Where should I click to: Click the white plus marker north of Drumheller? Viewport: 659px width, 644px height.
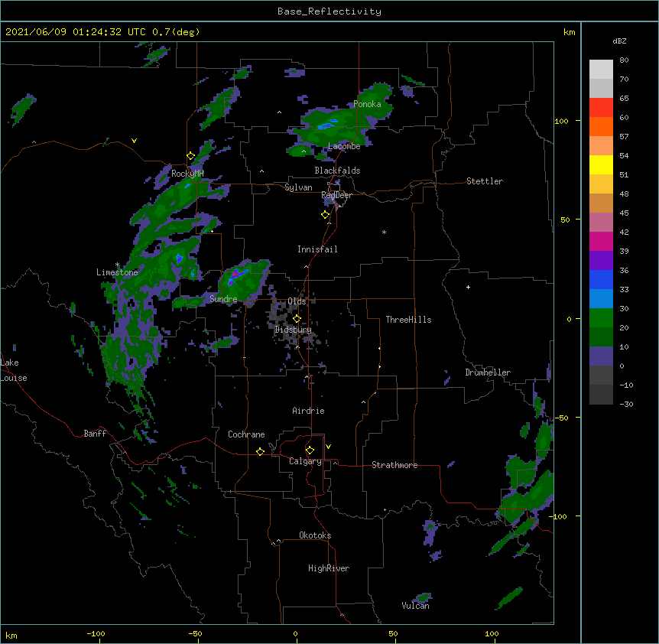click(468, 287)
